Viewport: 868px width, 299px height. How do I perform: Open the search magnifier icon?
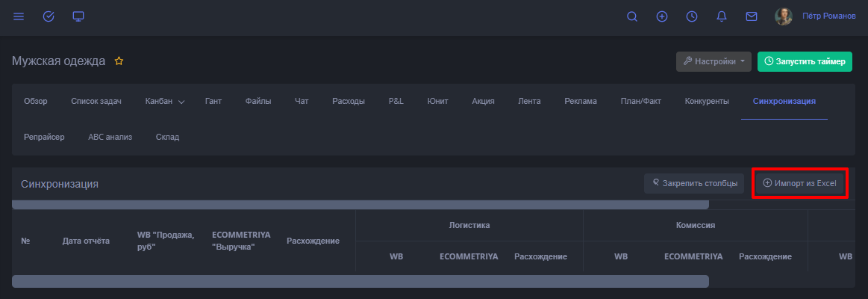pos(632,16)
